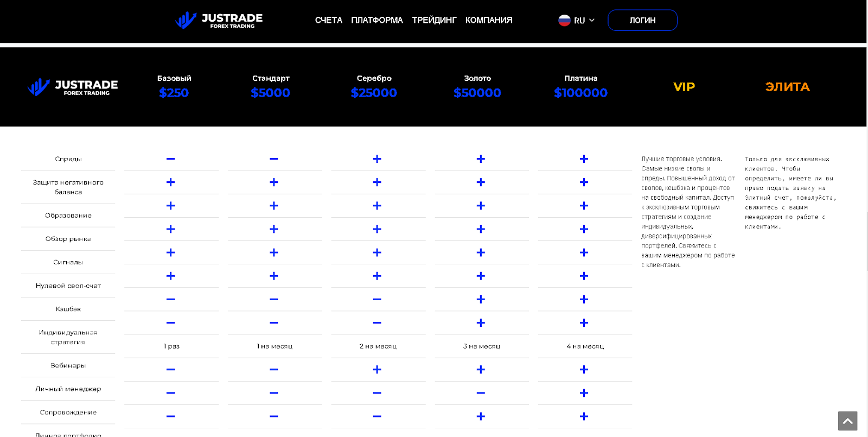Select the Стандарт account tier heading
This screenshot has height=437, width=868.
271,78
